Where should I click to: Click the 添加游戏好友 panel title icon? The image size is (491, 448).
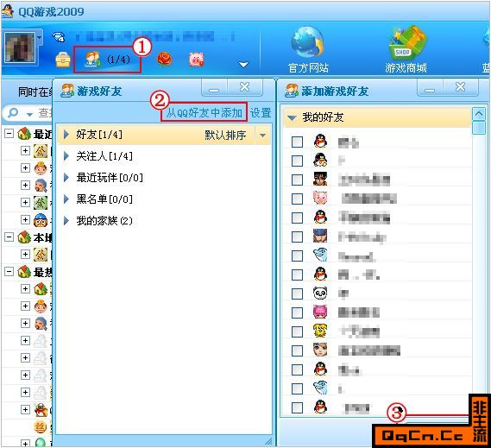(292, 91)
